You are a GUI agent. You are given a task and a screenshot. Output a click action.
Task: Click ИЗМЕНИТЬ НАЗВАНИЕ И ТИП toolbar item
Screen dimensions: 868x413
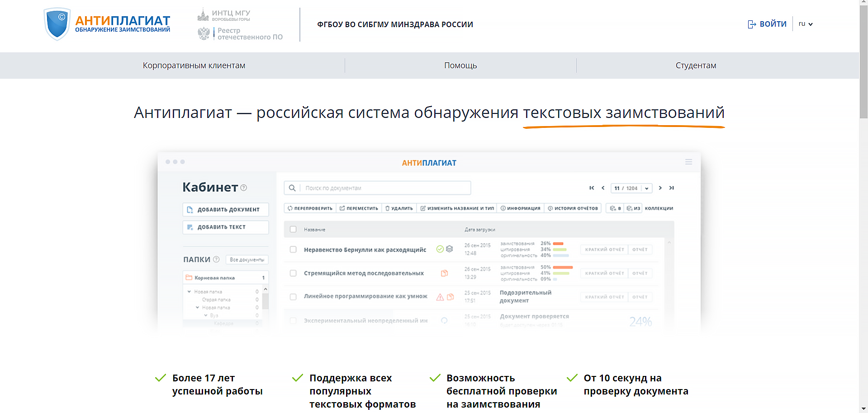coord(457,208)
